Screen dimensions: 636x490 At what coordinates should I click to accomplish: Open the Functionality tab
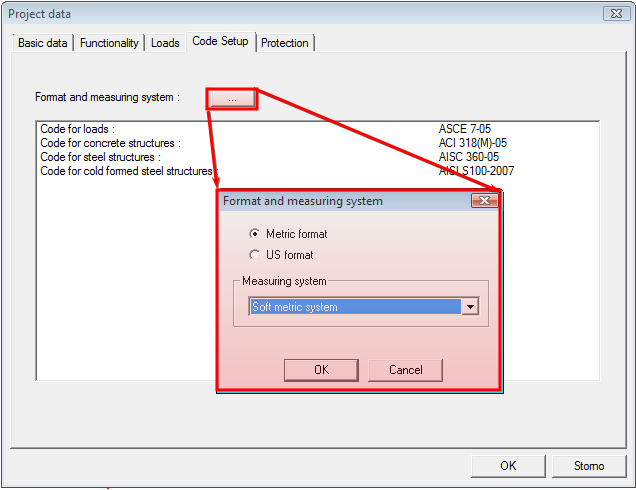tap(109, 43)
